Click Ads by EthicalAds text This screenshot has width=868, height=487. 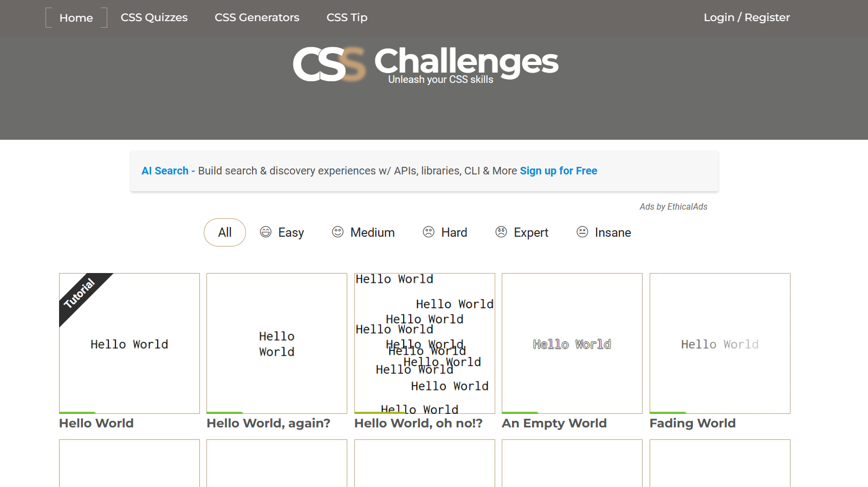673,207
